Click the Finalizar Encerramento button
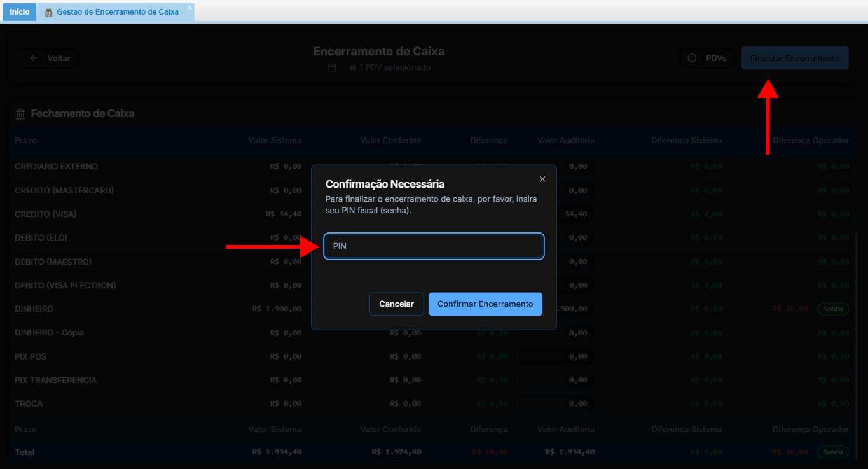The image size is (868, 469). pos(794,58)
